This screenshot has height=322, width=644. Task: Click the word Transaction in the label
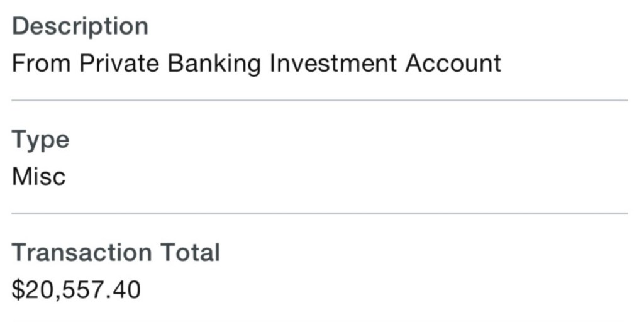pos(82,253)
